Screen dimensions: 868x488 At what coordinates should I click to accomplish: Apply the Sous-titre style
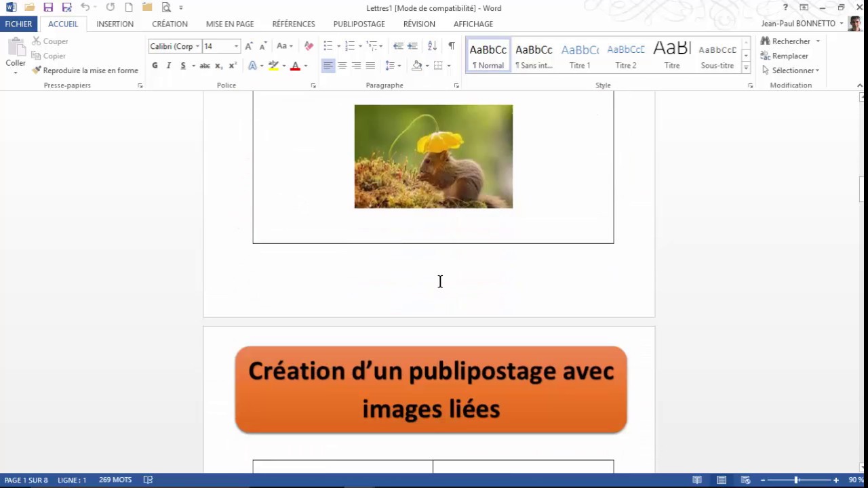[717, 55]
